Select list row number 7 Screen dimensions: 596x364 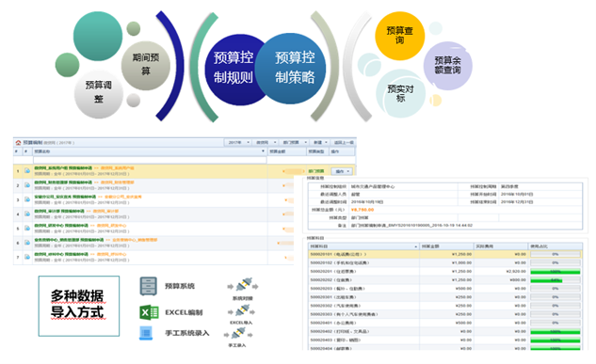[x=18, y=258]
